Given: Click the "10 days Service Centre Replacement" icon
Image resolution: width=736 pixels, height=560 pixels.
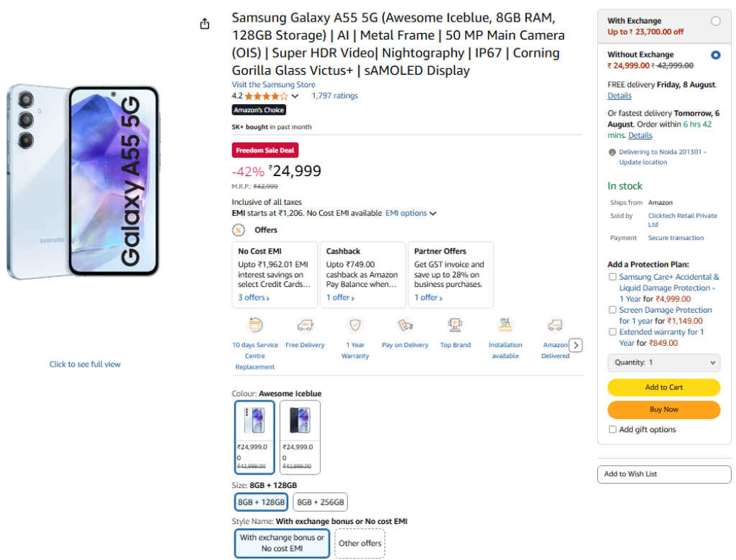Looking at the screenshot, I should click(254, 324).
